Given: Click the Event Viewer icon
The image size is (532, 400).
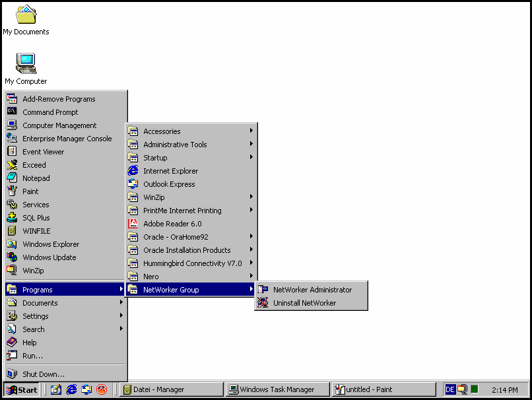Looking at the screenshot, I should click(x=12, y=152).
